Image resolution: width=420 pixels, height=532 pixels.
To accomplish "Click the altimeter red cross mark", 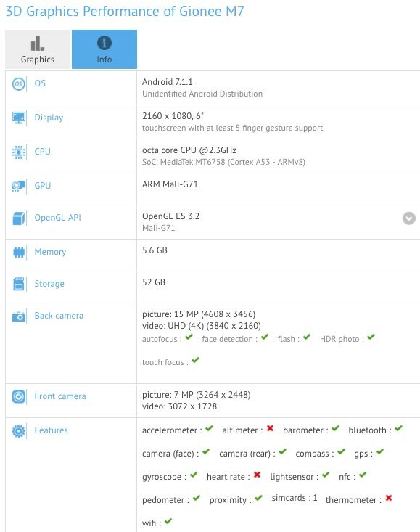I will point(270,428).
